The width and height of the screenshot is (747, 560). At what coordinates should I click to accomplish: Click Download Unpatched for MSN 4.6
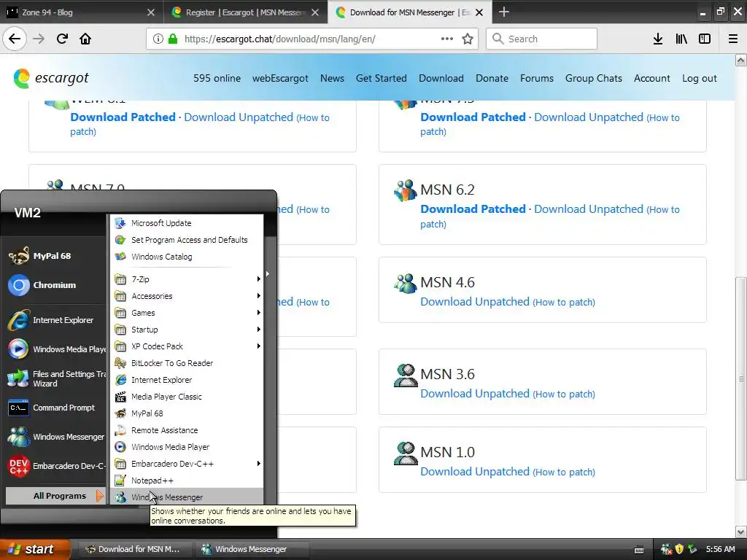click(x=475, y=301)
